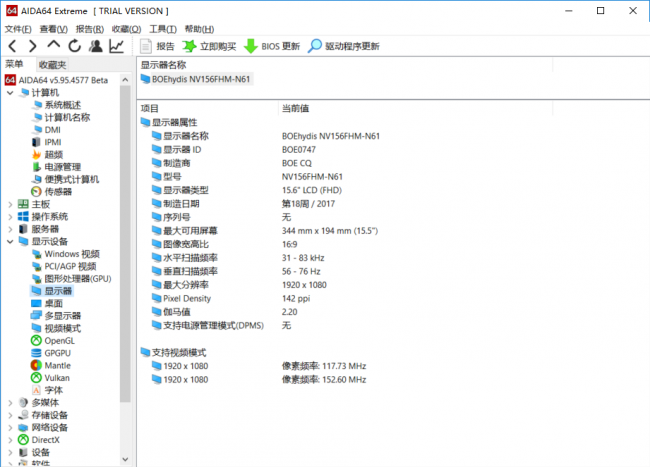Expand the 主板 motherboard node
The image size is (650, 467).
10,204
